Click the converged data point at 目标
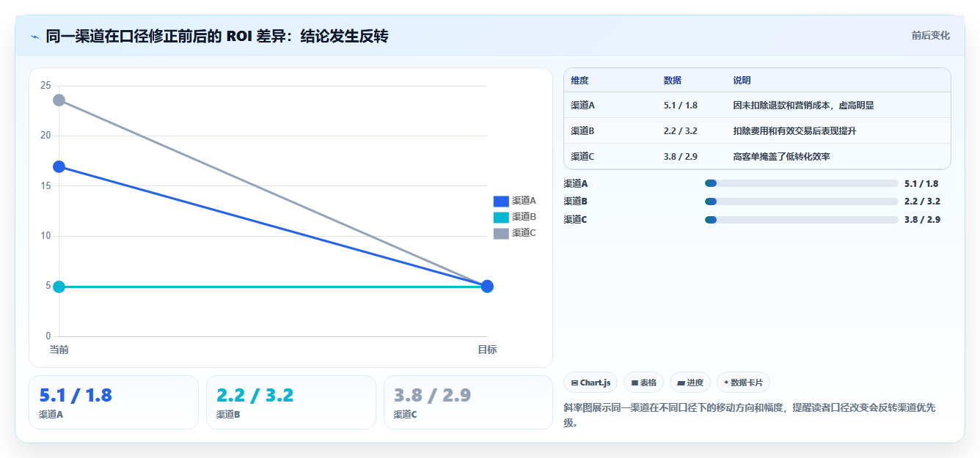This screenshot has width=980, height=458. point(487,287)
